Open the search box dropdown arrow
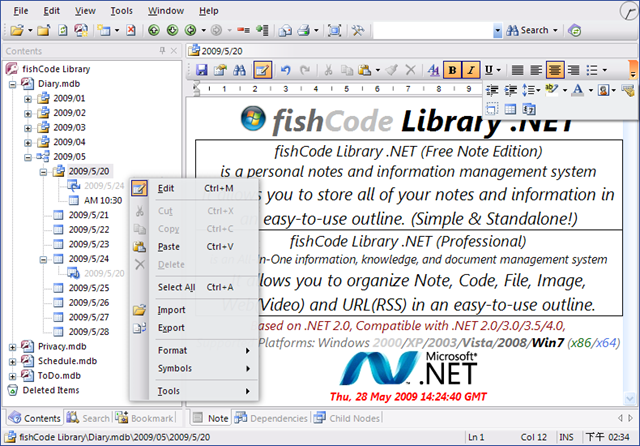 point(497,30)
